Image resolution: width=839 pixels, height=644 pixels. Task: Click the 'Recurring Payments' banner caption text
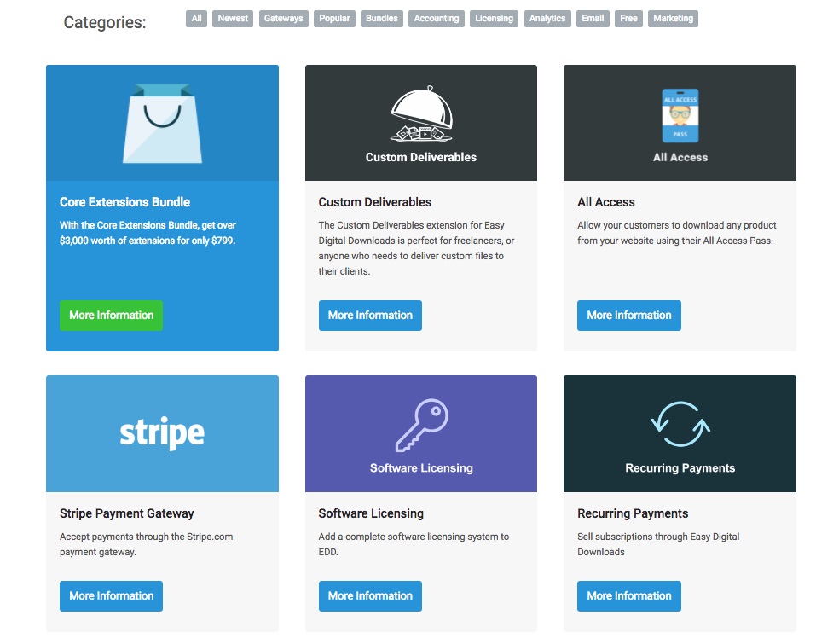pyautogui.click(x=680, y=468)
